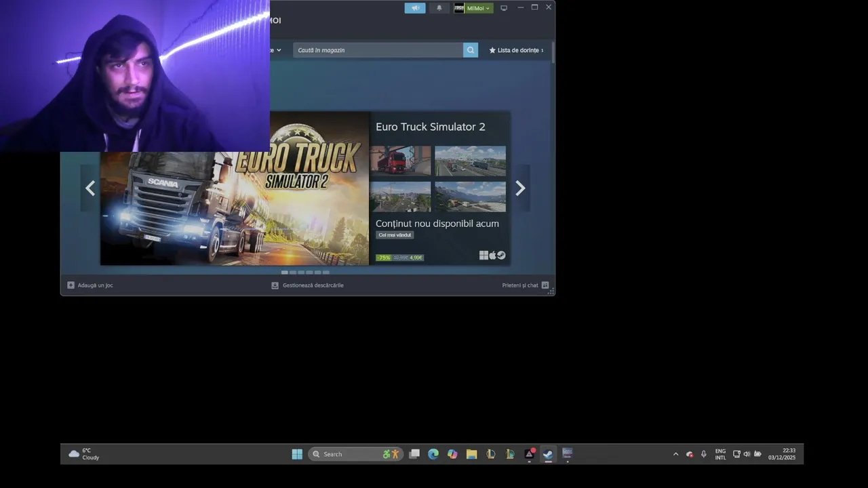
Task: Open the last running app on taskbar
Action: click(568, 454)
